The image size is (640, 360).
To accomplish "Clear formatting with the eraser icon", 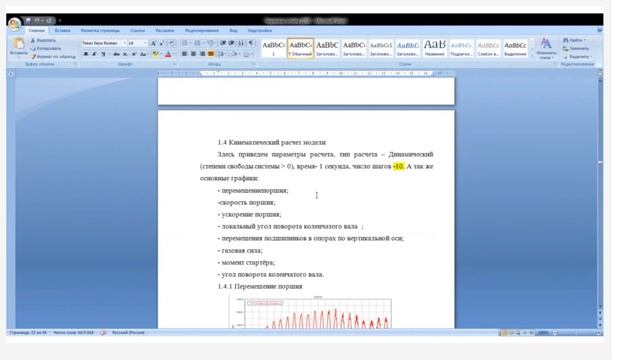I will click(x=172, y=43).
